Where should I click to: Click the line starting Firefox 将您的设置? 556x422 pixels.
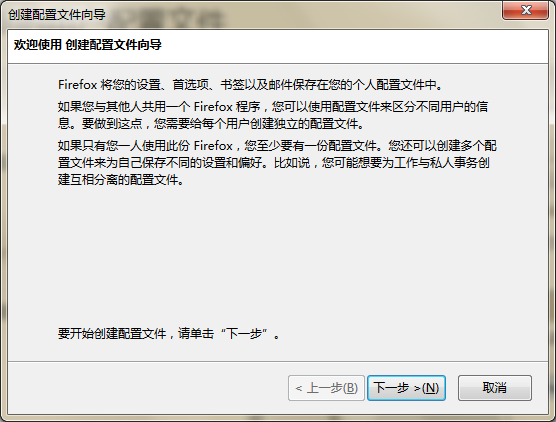[x=250, y=85]
